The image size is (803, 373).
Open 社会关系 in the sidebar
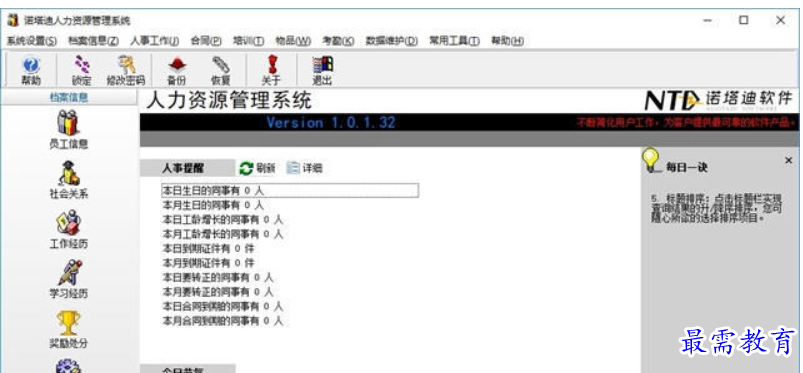pyautogui.click(x=68, y=180)
